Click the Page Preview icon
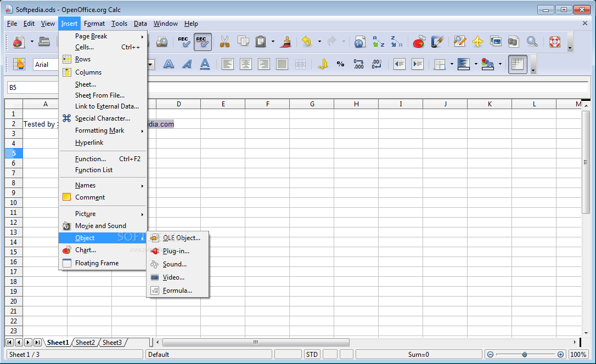Image resolution: width=596 pixels, height=364 pixels. tap(162, 41)
